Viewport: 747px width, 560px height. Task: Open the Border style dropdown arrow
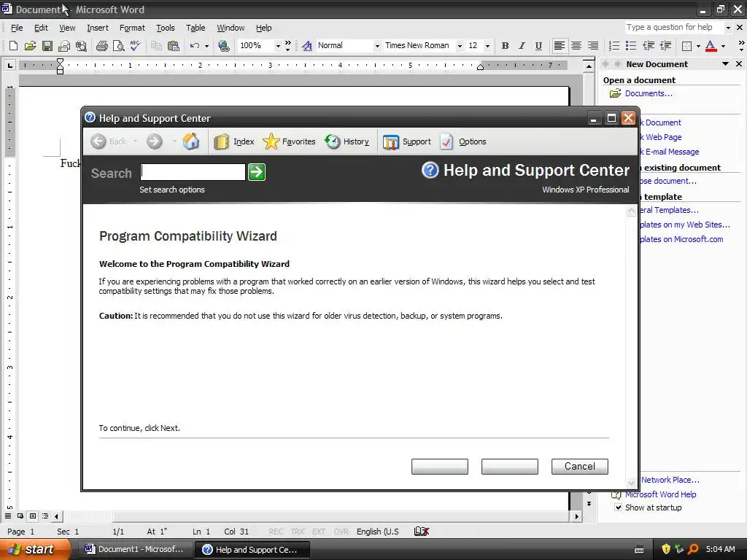[x=698, y=46]
